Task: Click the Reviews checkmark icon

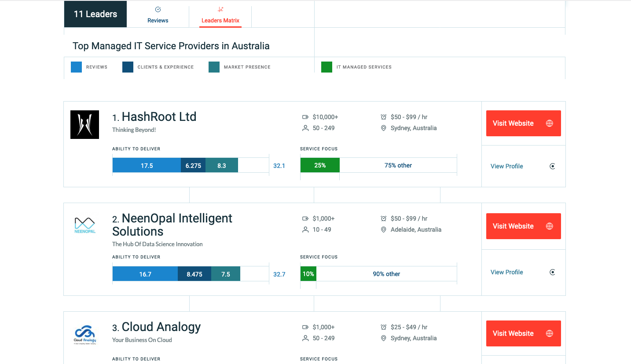Action: click(158, 9)
